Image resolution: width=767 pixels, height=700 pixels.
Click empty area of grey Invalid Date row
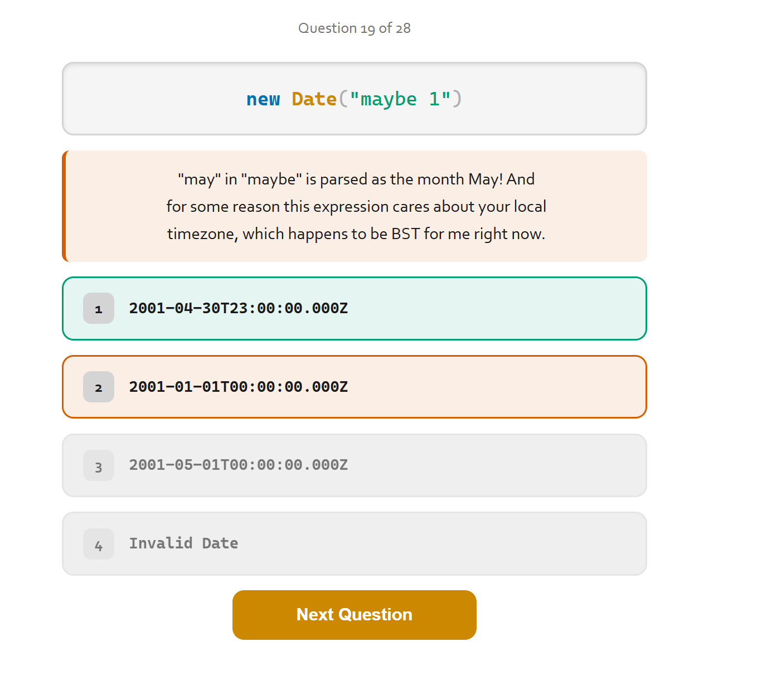point(440,543)
